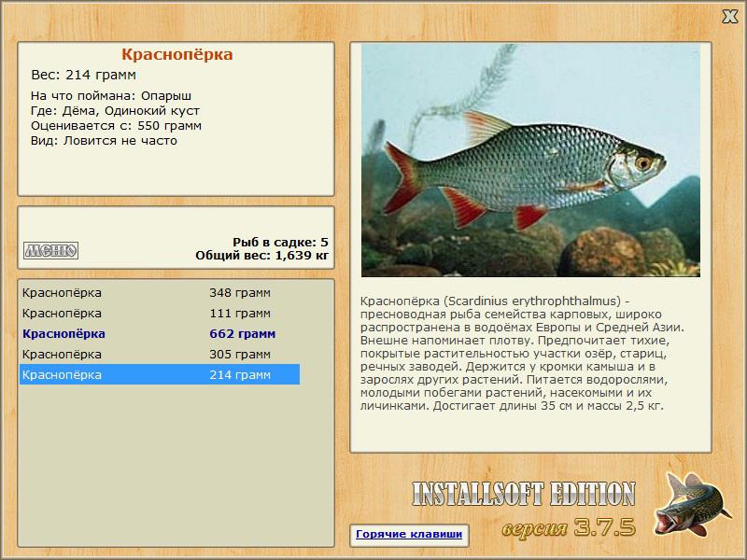Select the Краснопёрка 348 грамм row
This screenshot has height=560, width=747.
(160, 292)
